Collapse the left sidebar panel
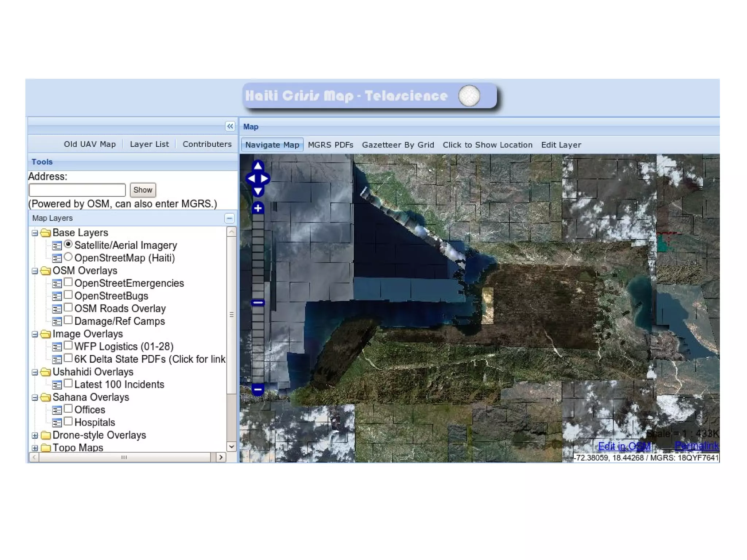This screenshot has width=747, height=560. point(230,126)
